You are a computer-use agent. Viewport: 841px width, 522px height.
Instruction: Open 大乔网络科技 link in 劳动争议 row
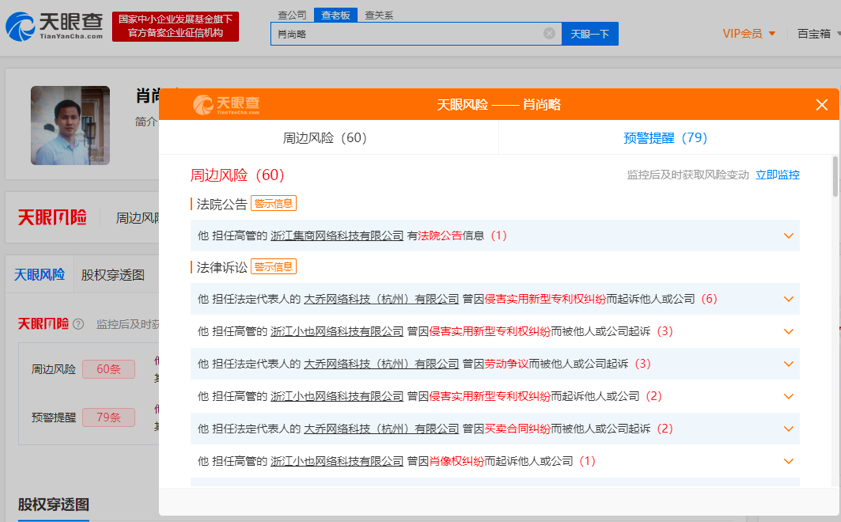(381, 364)
